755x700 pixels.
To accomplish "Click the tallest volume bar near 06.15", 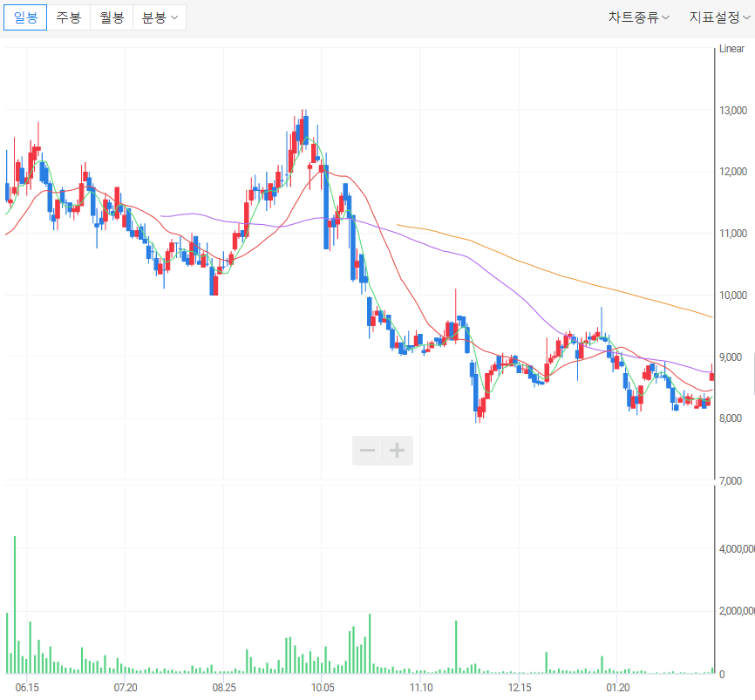I will 15,604.
